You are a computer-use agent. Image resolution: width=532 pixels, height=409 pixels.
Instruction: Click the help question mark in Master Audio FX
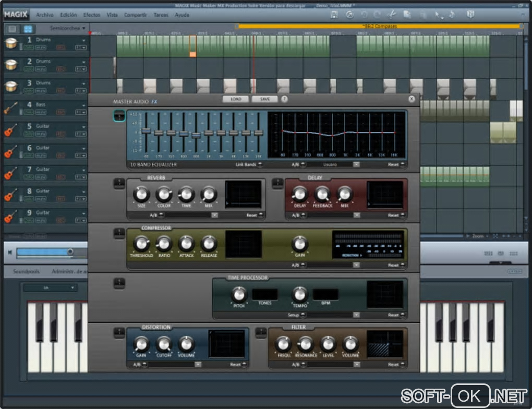(x=284, y=99)
